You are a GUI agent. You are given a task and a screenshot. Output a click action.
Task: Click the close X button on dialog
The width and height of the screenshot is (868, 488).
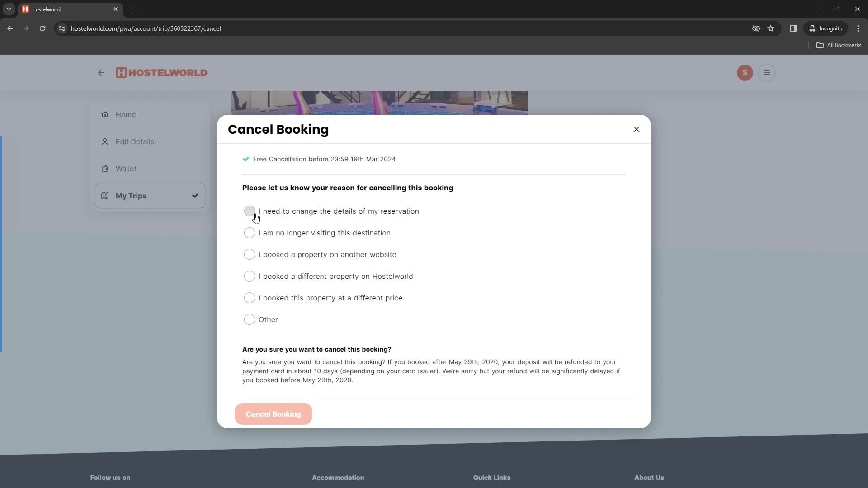(636, 129)
